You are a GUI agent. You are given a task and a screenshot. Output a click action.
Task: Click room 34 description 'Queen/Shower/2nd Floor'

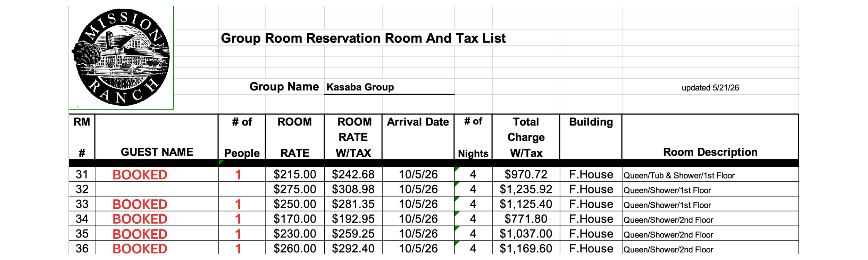pos(668,220)
